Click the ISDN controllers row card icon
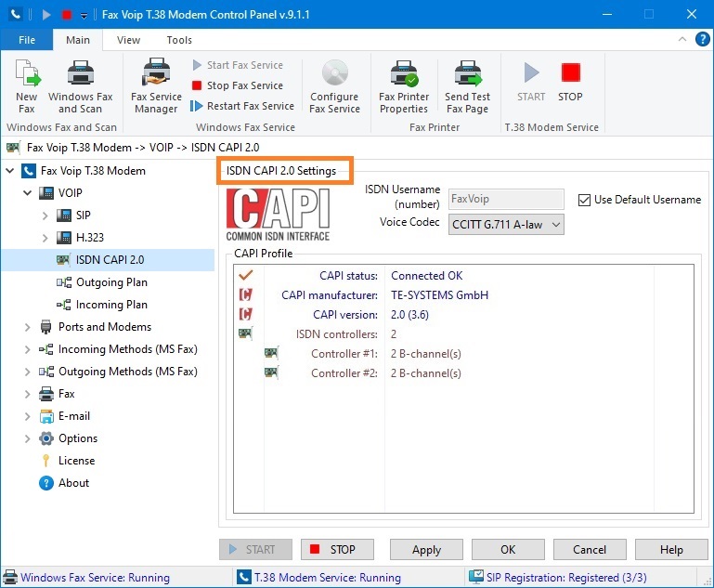Screen dimensions: 714x588 [x=245, y=333]
